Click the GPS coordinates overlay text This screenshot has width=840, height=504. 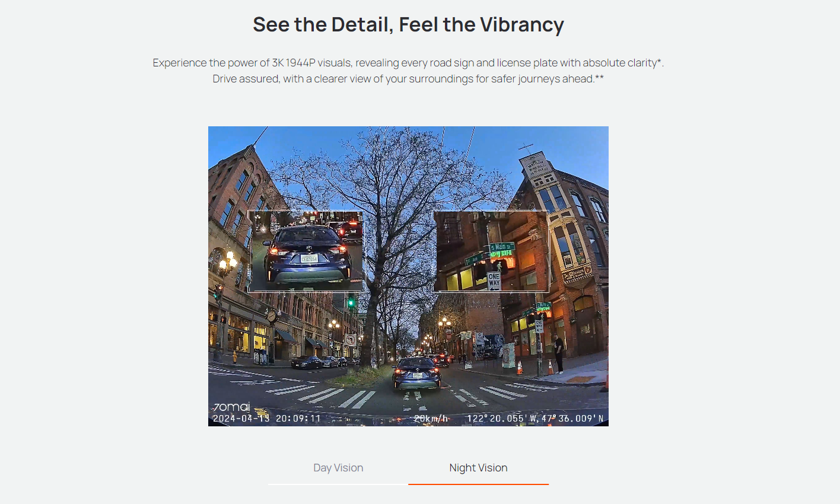point(535,419)
